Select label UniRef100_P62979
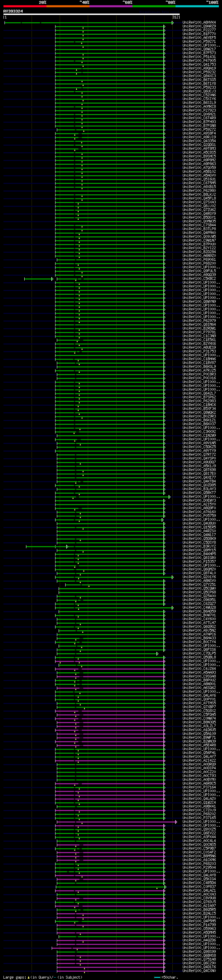222x980 pixels. pyautogui.click(x=199, y=320)
